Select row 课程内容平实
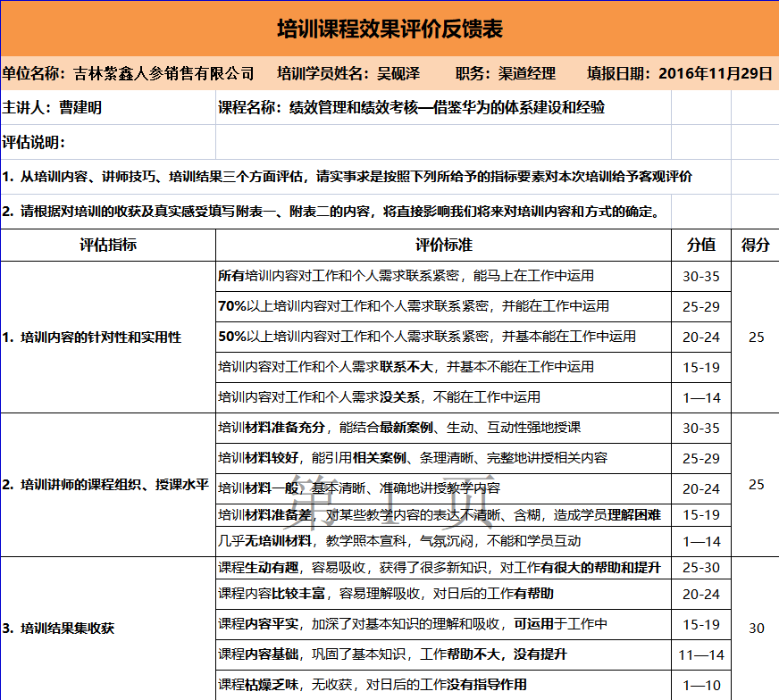 coord(444,624)
